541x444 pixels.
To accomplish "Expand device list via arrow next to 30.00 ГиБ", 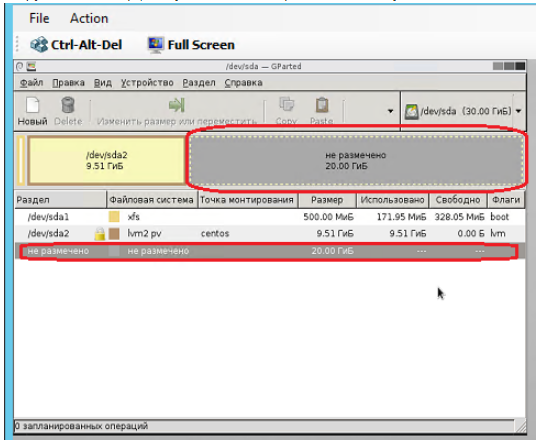I will click(x=518, y=111).
